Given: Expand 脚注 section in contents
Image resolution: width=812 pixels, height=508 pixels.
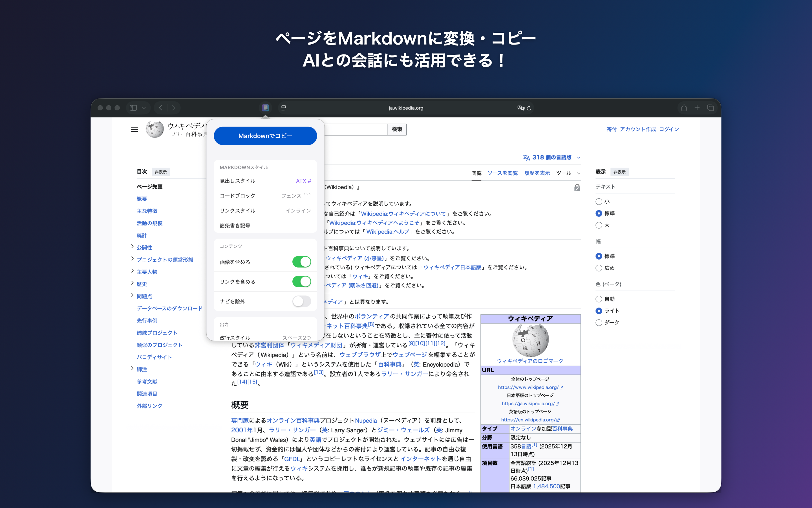Looking at the screenshot, I should tap(132, 368).
